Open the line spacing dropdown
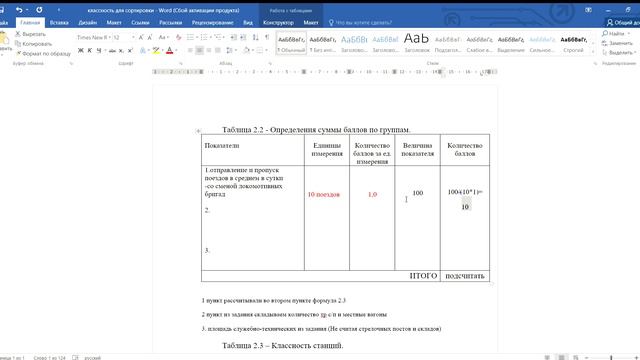Viewport: 640px width, 360px height. (231, 50)
